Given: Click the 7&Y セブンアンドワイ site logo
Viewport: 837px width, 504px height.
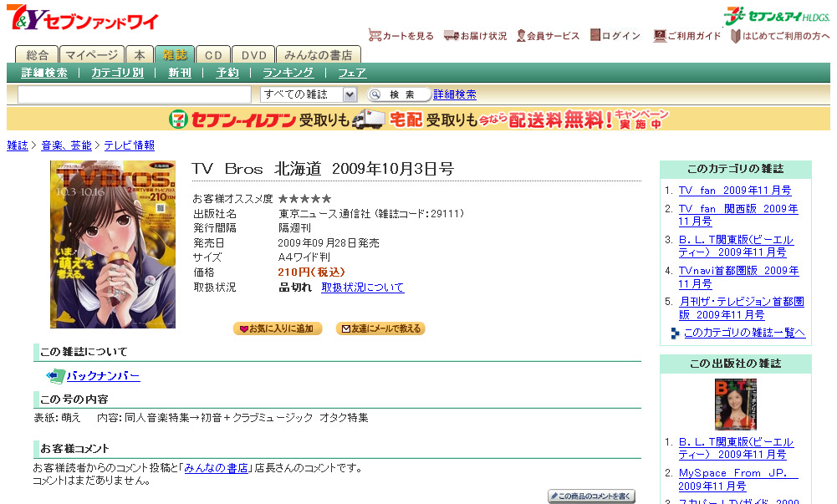Looking at the screenshot, I should (83, 18).
